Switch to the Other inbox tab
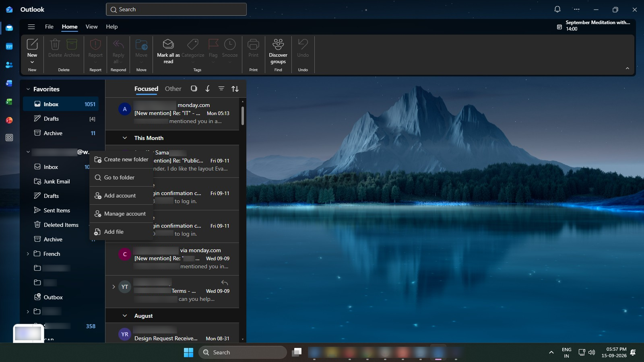Image resolution: width=644 pixels, height=362 pixels. pos(173,89)
